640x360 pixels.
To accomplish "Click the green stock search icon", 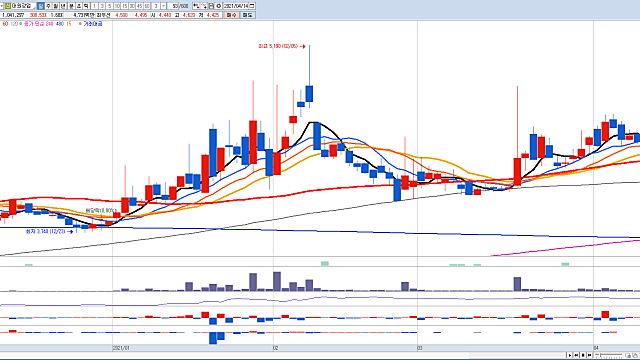I will point(7,6).
